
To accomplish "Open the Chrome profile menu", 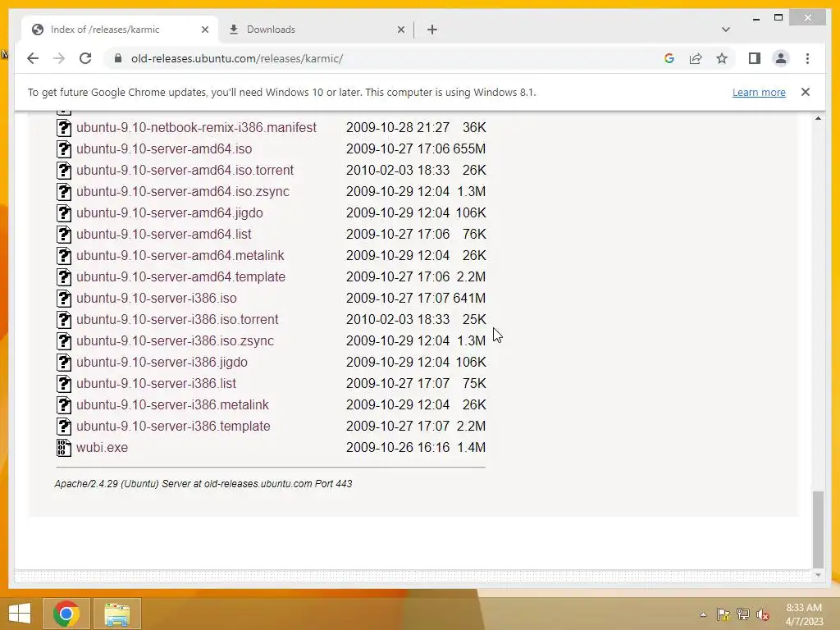I will pos(781,58).
